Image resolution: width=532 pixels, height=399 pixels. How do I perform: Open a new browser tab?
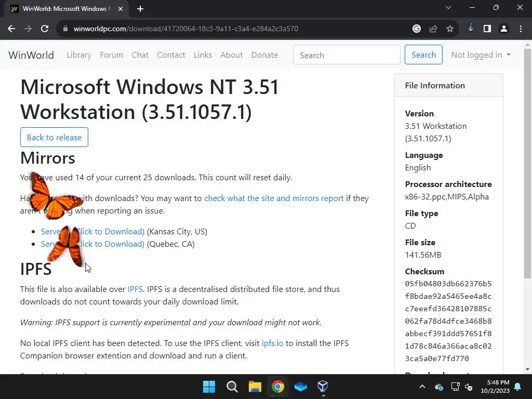(140, 9)
